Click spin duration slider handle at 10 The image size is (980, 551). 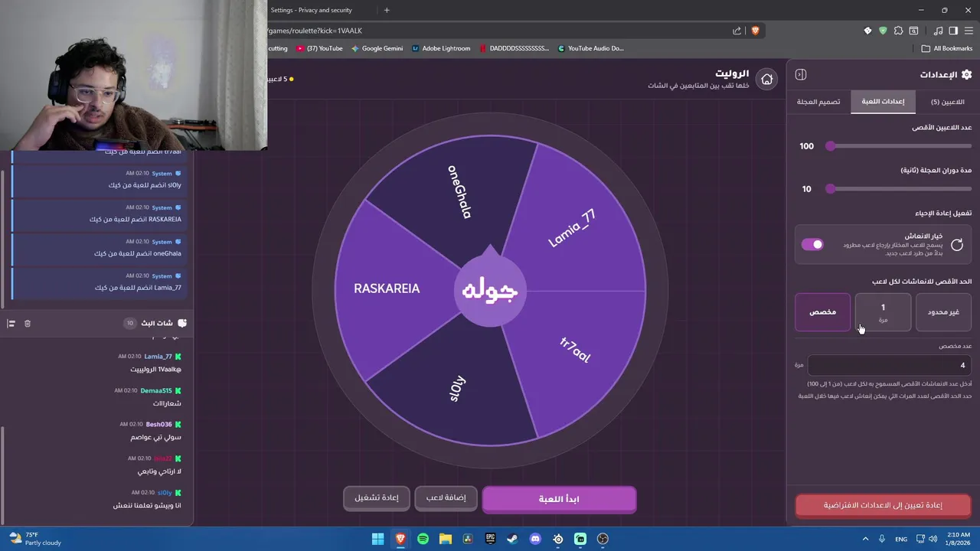point(830,189)
